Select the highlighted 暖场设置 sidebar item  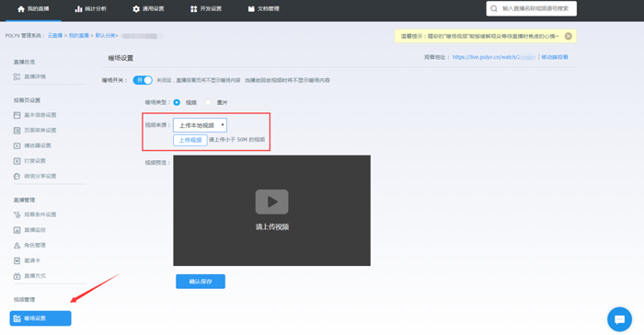40,318
